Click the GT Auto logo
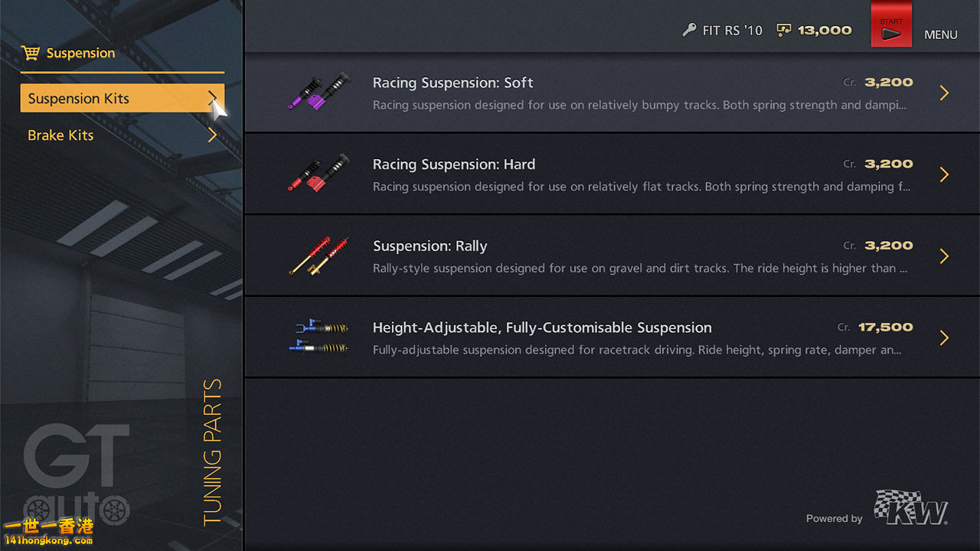Screen dimensions: 980x551 [77, 474]
